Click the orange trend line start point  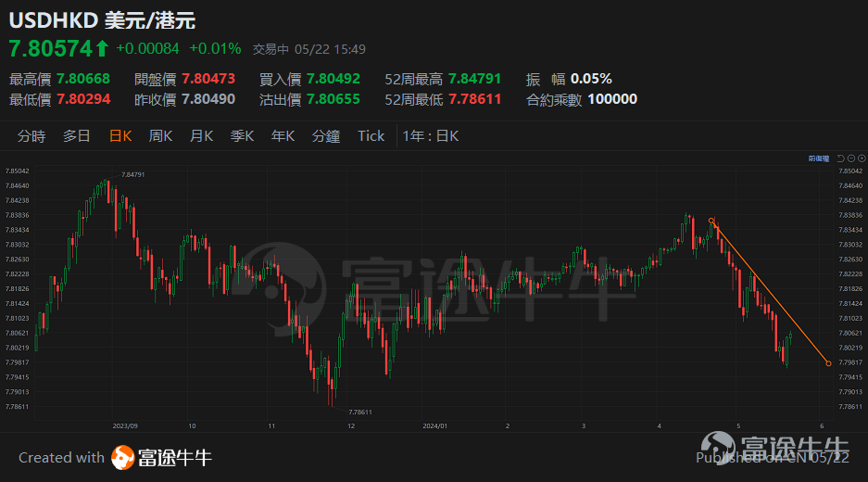[711, 221]
